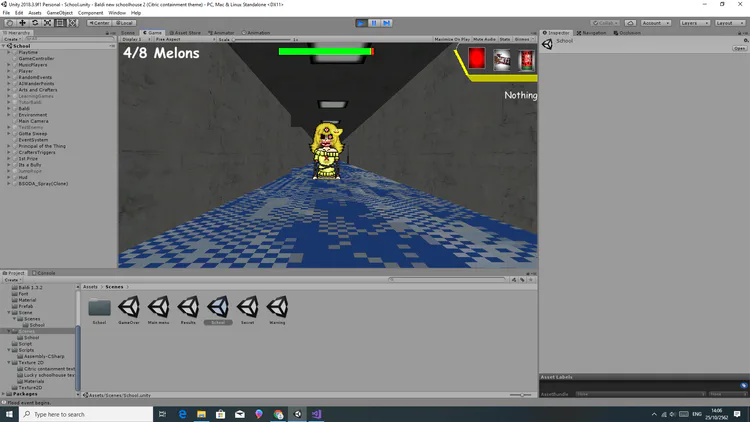Image resolution: width=750 pixels, height=422 pixels.
Task: Select the Rect transform tool
Action: (x=60, y=23)
